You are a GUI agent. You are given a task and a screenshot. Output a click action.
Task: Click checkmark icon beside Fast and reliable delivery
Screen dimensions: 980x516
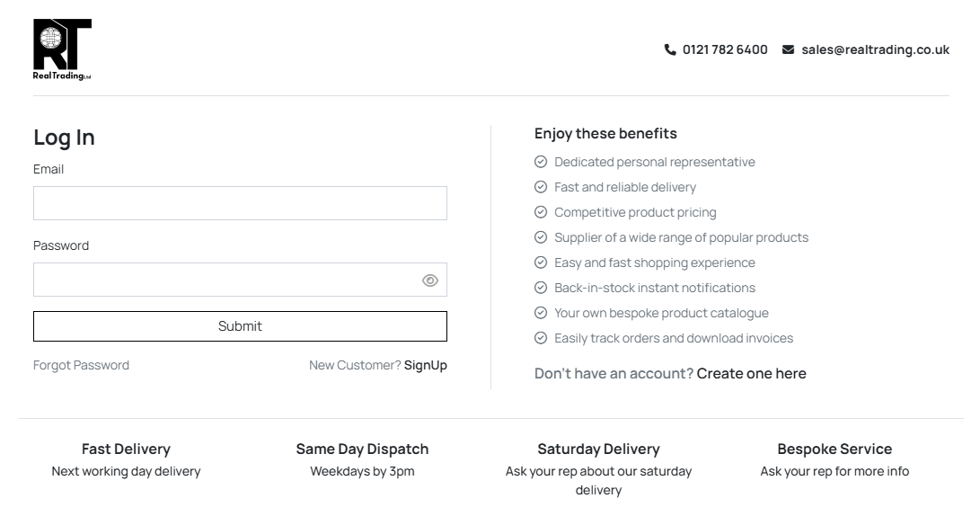pyautogui.click(x=541, y=187)
